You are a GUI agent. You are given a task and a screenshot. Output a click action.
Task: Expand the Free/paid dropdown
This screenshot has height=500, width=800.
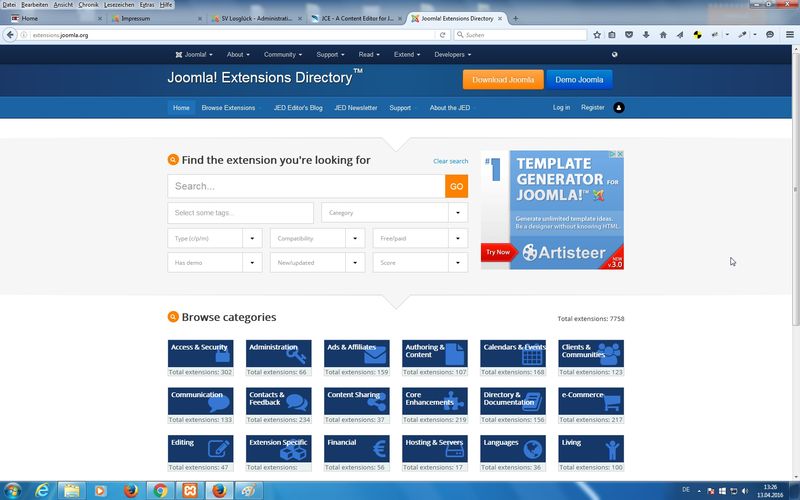420,238
